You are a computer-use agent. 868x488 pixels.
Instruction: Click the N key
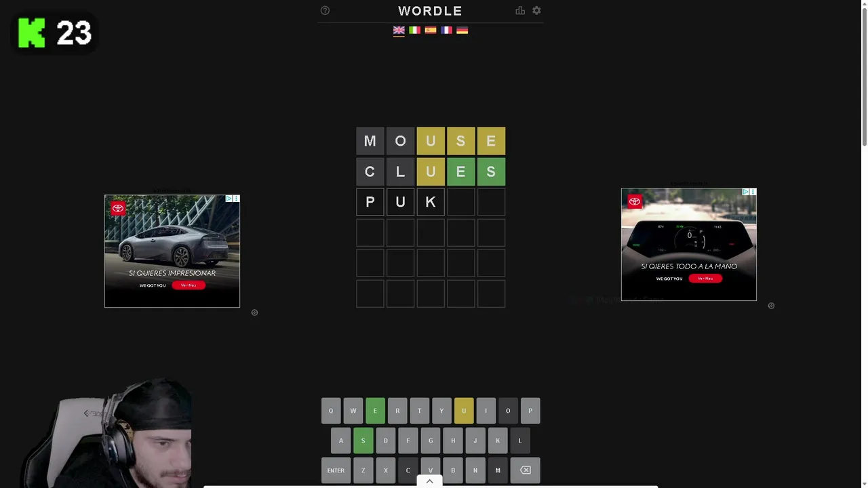475,470
